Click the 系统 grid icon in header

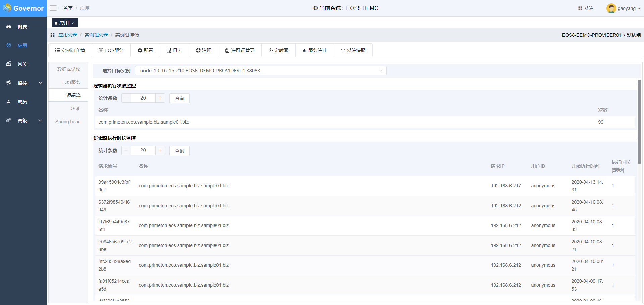[580, 8]
